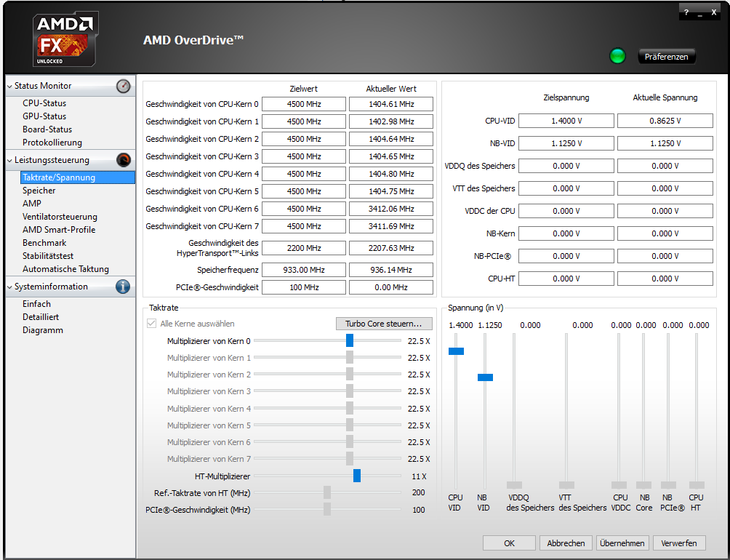This screenshot has height=560, width=730.
Task: Click VDDC der CPU Zielspannung field
Action: pos(566,211)
